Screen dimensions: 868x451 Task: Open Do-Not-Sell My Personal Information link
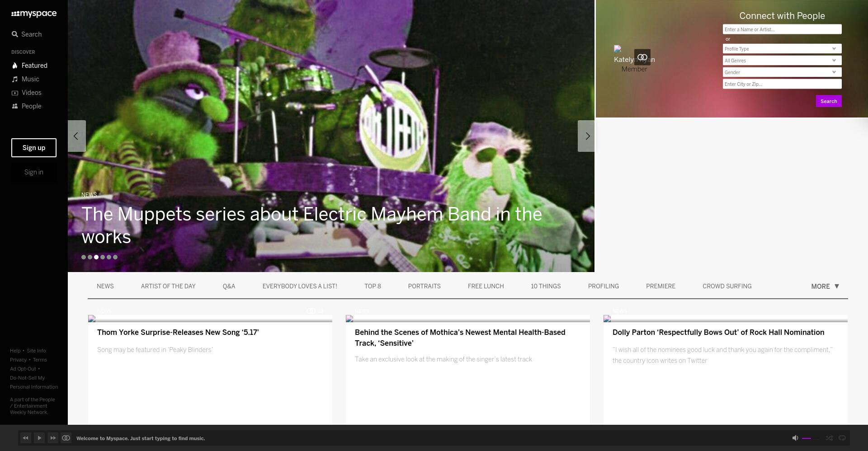coord(34,382)
